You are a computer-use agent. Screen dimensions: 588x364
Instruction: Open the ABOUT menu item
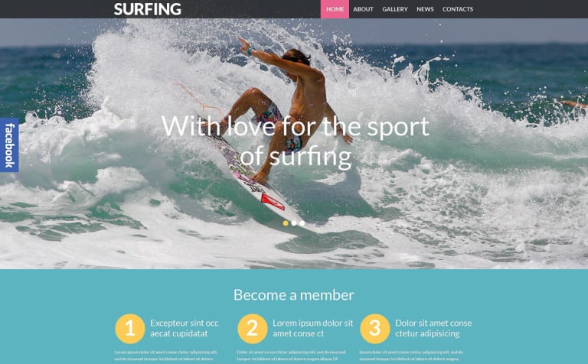coord(363,9)
